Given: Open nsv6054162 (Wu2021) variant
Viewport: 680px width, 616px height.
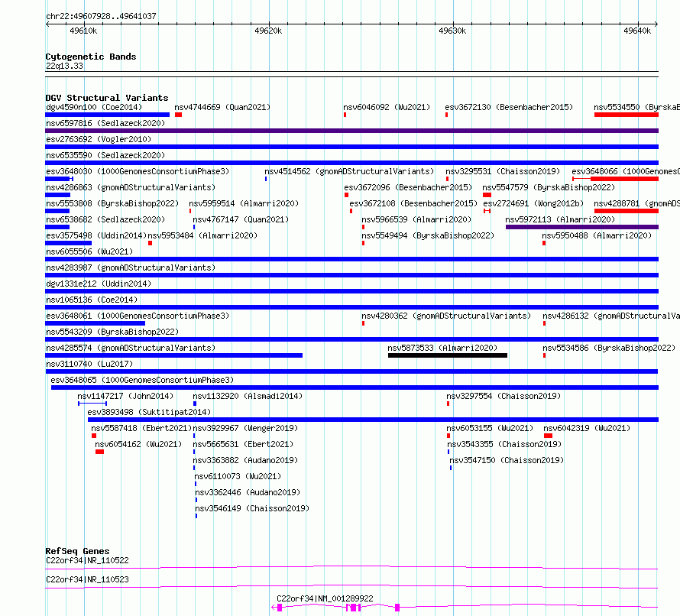Looking at the screenshot, I should point(139,444).
